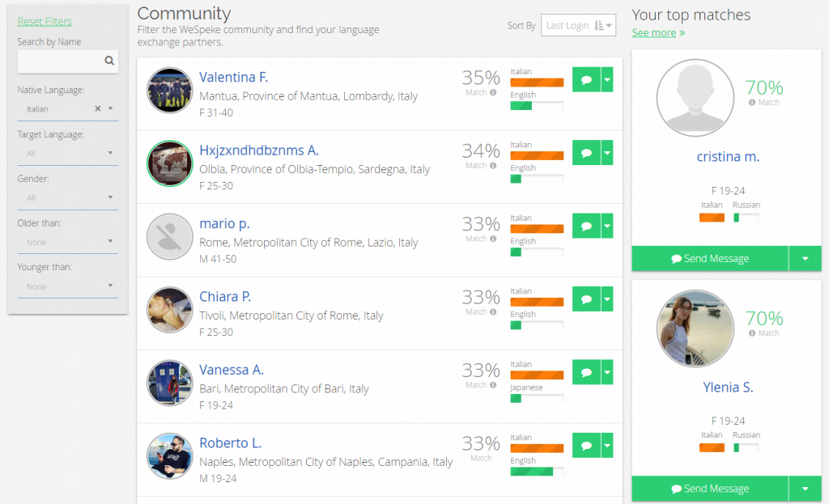This screenshot has height=504, width=829.
Task: Clear the Italian native language selection
Action: pos(97,108)
